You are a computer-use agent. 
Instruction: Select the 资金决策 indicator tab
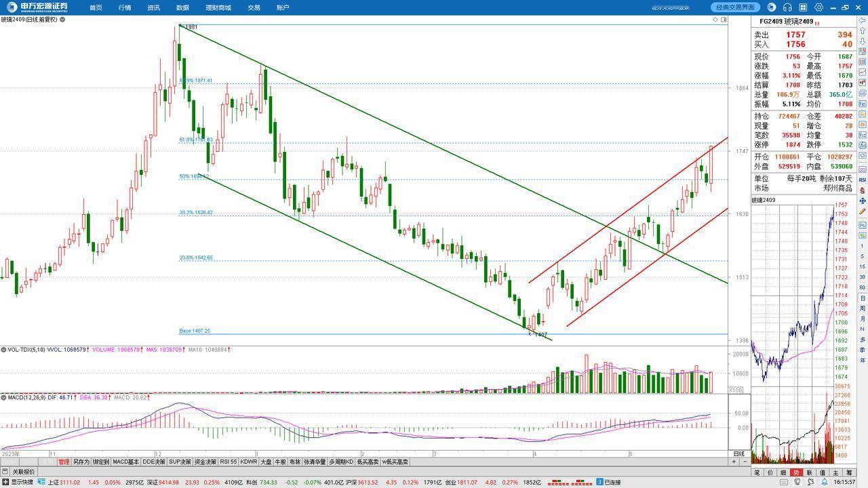205,462
